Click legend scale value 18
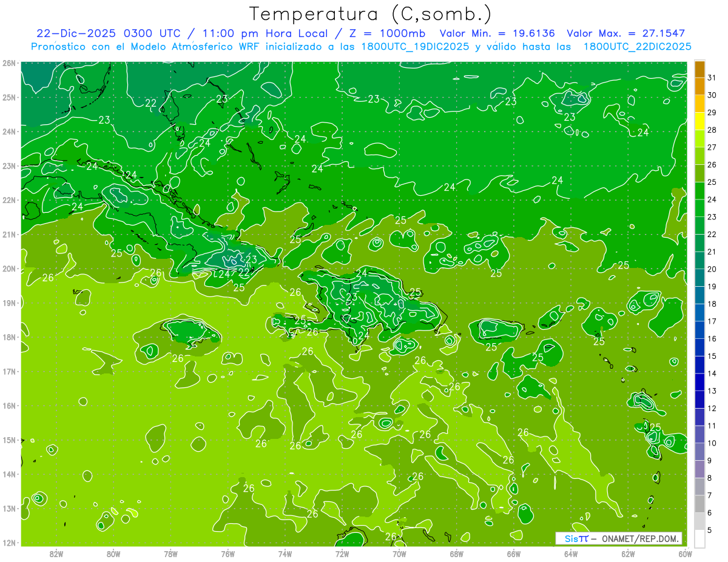 [712, 304]
